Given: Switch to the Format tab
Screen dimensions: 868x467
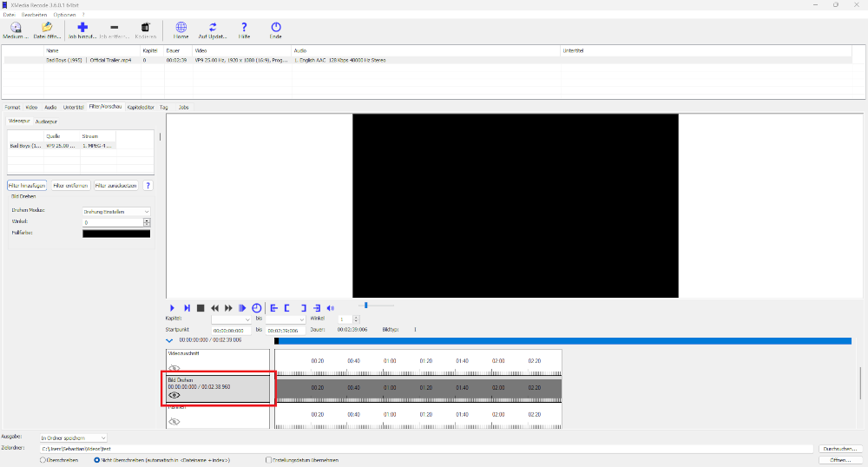Looking at the screenshot, I should [x=12, y=108].
